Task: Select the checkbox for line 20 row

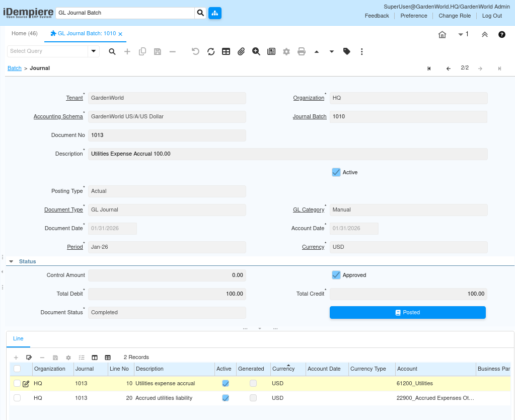Action: point(17,398)
